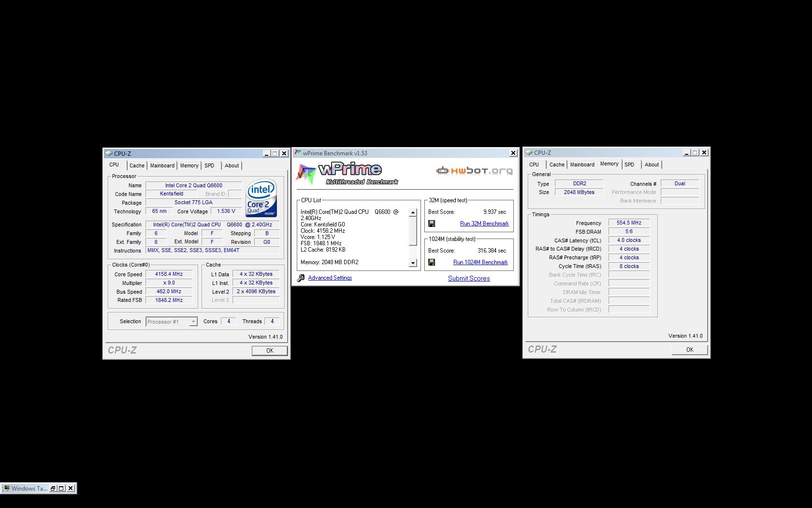The width and height of the screenshot is (812, 508).
Task: Click Run 1024M Benchmark link
Action: tap(480, 262)
